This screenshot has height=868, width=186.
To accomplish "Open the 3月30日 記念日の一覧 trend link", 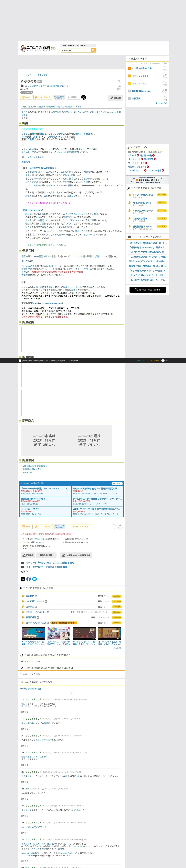I will [x=141, y=155].
